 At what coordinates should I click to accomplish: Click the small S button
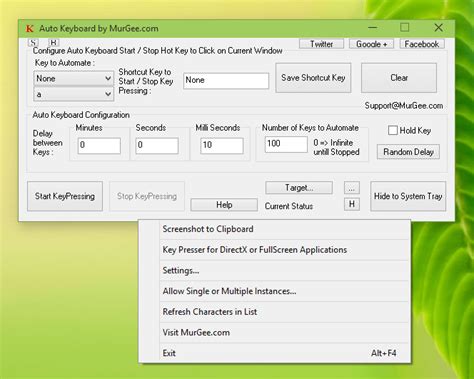tap(33, 43)
